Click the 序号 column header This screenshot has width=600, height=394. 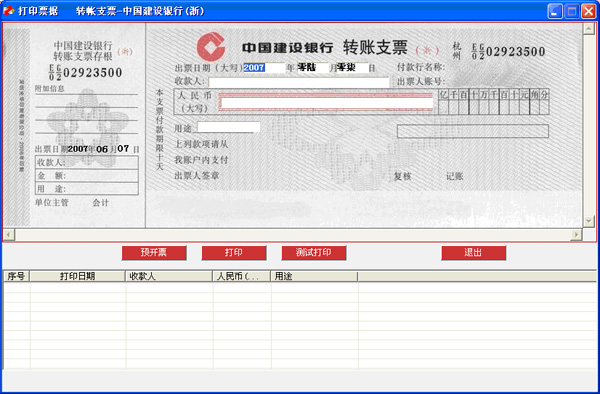click(16, 276)
